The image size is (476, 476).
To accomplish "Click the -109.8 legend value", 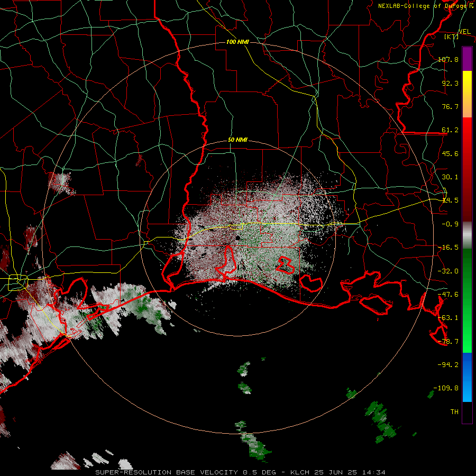I will coord(446,388).
